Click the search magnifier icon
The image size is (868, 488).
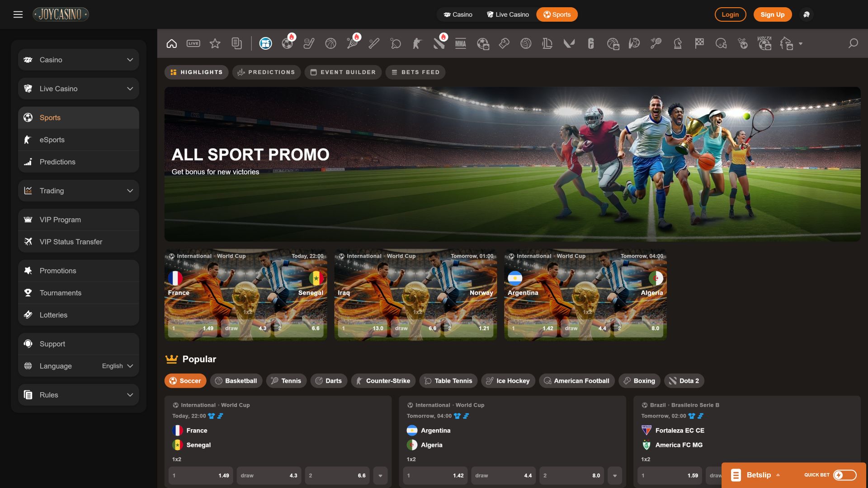coord(853,43)
